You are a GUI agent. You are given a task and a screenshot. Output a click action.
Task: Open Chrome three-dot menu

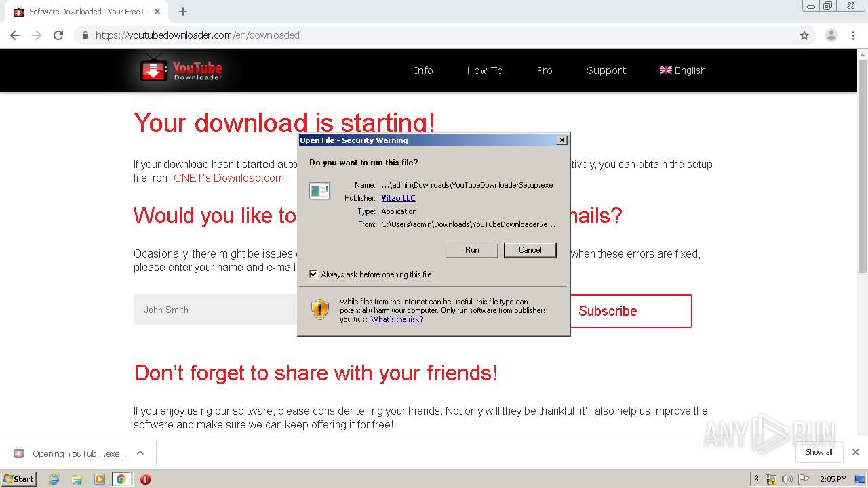point(854,35)
